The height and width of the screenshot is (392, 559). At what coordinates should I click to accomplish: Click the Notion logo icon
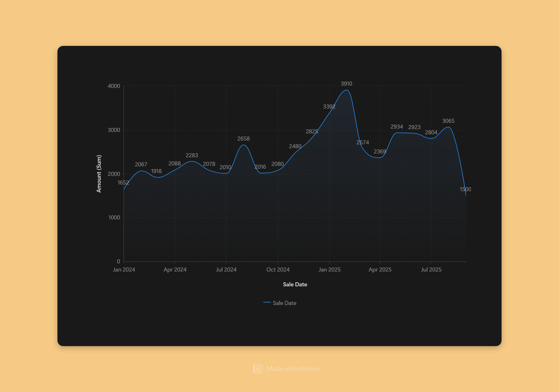(x=258, y=369)
